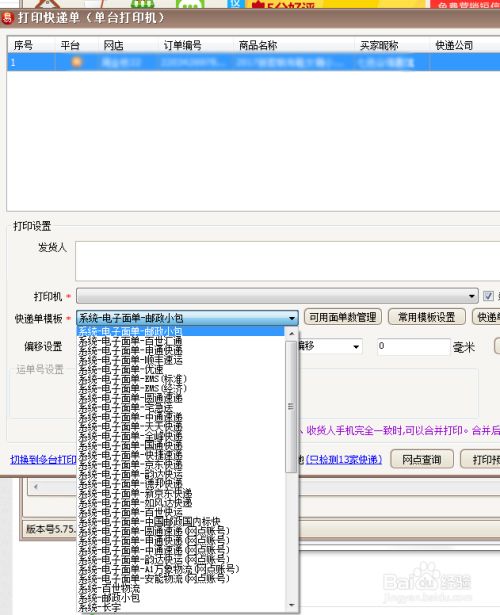This screenshot has width=500, height=615.
Task: Click the red app icon in title bar
Action: 7,18
